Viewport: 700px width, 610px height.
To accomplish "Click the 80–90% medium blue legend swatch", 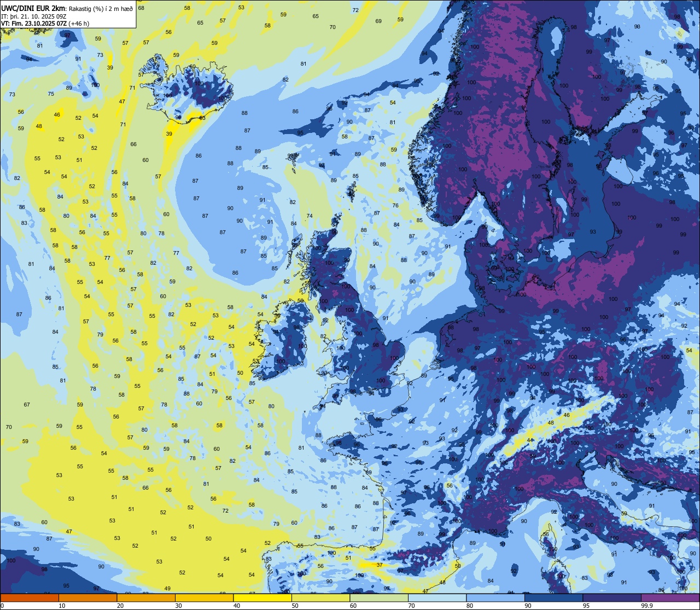I will point(495,597).
